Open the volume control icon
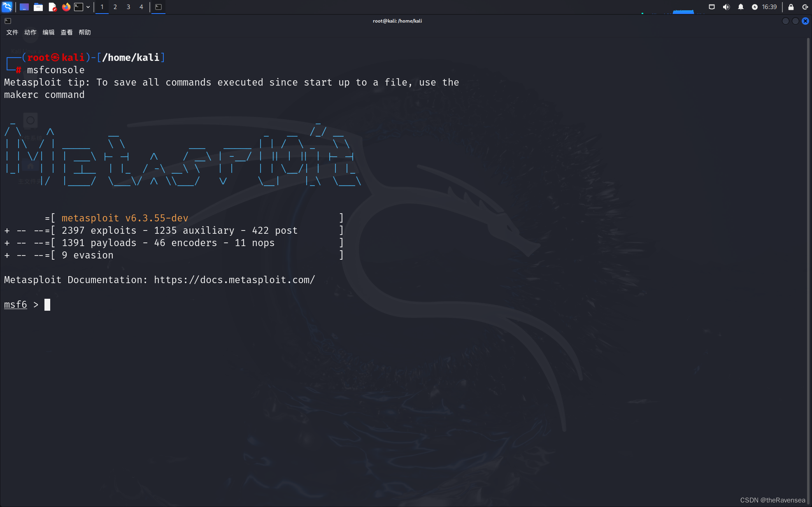Image resolution: width=812 pixels, height=507 pixels. click(x=726, y=7)
